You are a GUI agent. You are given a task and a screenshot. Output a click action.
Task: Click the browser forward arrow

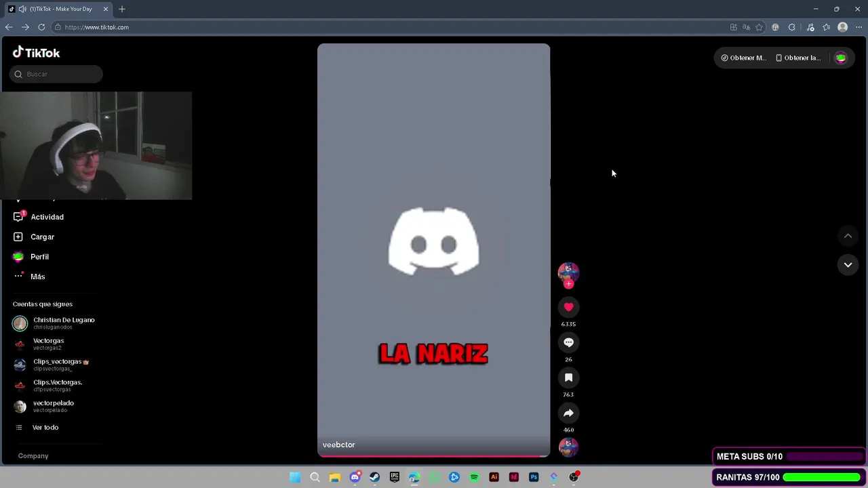[x=25, y=27]
